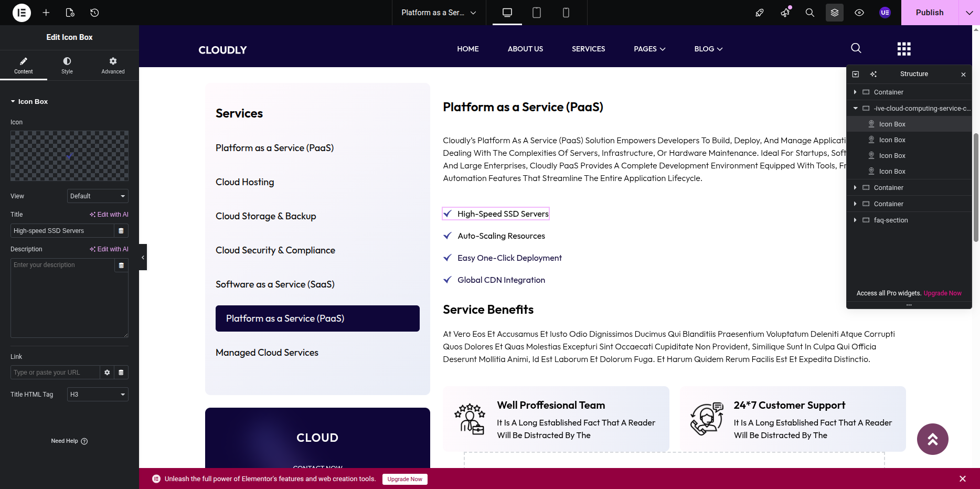Viewport: 980px width, 489px height.
Task: Open the View Default dropdown
Action: click(98, 196)
